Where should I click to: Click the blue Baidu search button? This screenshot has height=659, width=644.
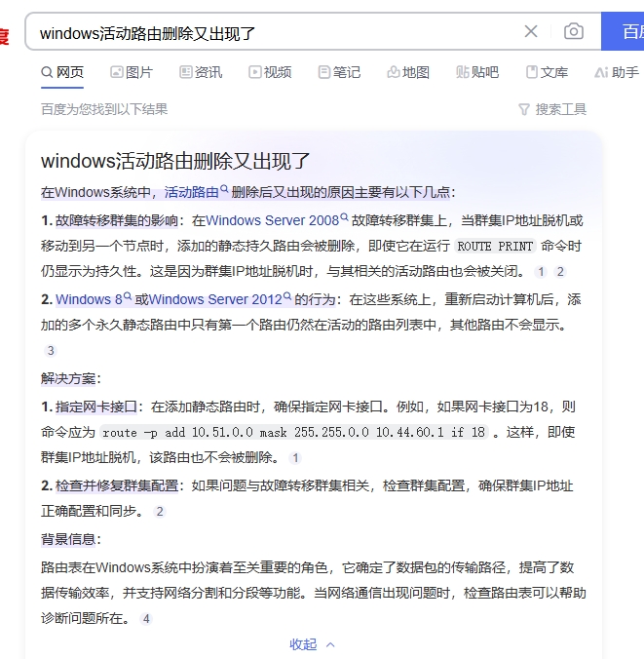point(623,31)
